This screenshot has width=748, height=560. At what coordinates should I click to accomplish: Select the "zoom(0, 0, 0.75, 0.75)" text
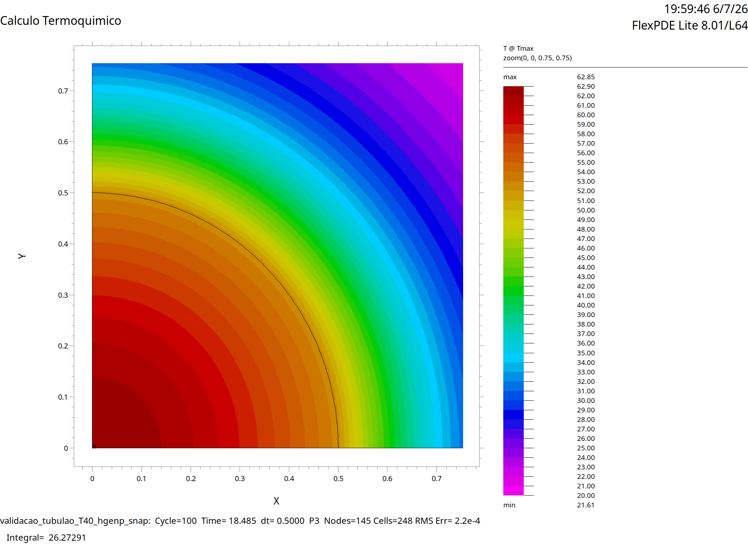[x=538, y=58]
